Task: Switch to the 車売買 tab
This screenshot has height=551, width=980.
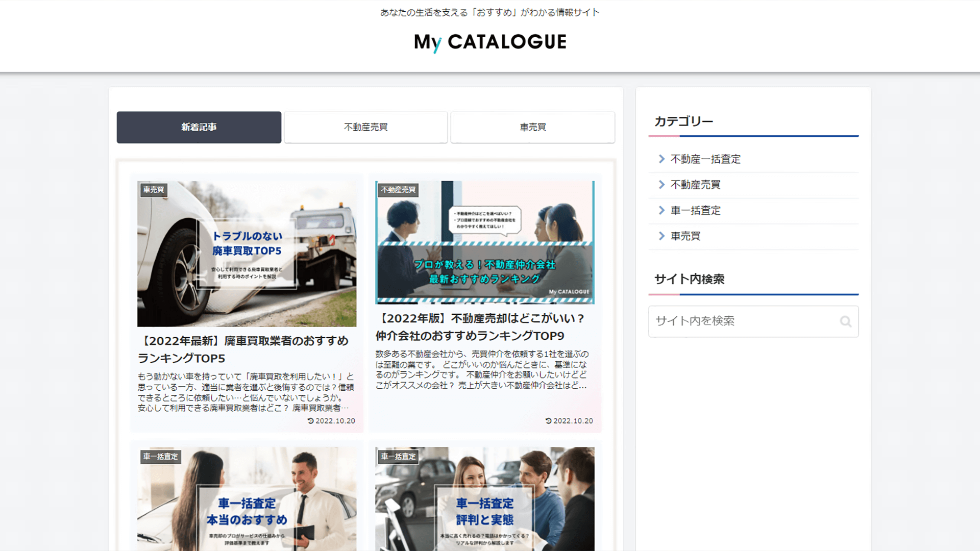Action: pyautogui.click(x=533, y=127)
